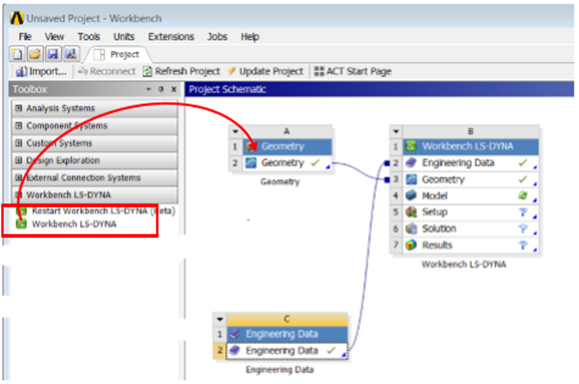
Task: Open the Units menu
Action: point(124,37)
